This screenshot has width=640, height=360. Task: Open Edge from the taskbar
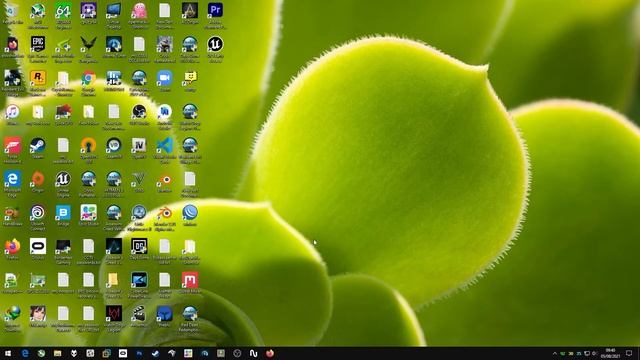click(x=25, y=353)
